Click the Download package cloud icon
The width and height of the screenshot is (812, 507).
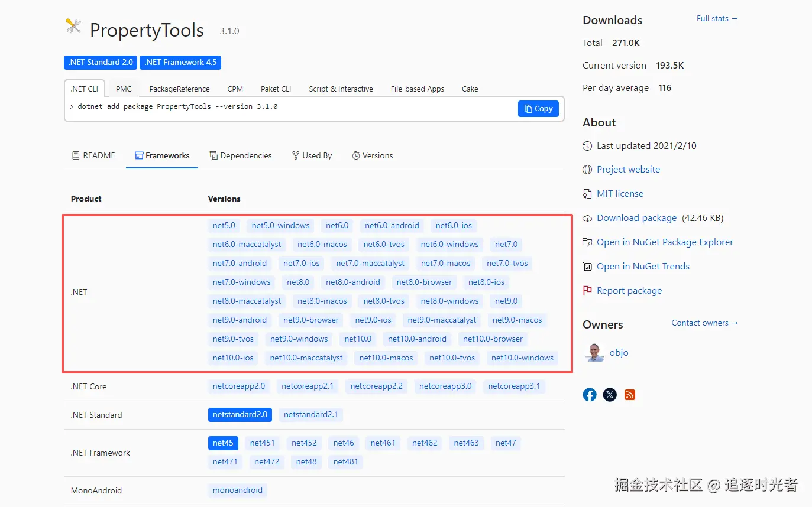(587, 218)
